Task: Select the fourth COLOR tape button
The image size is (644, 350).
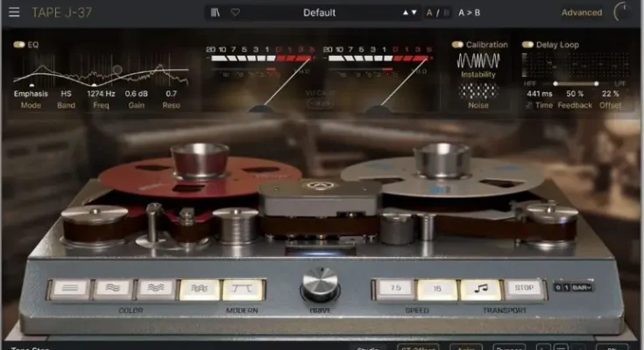Action: (x=199, y=290)
